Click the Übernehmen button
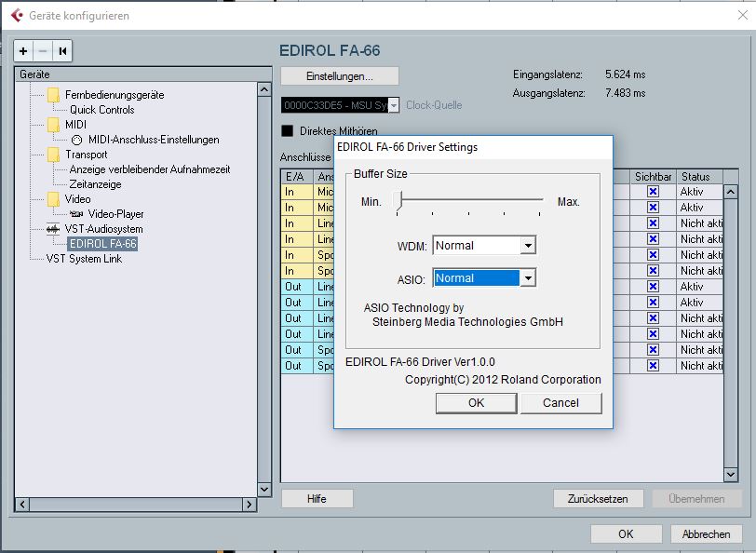Screen dimensions: 756x553 coord(696,498)
